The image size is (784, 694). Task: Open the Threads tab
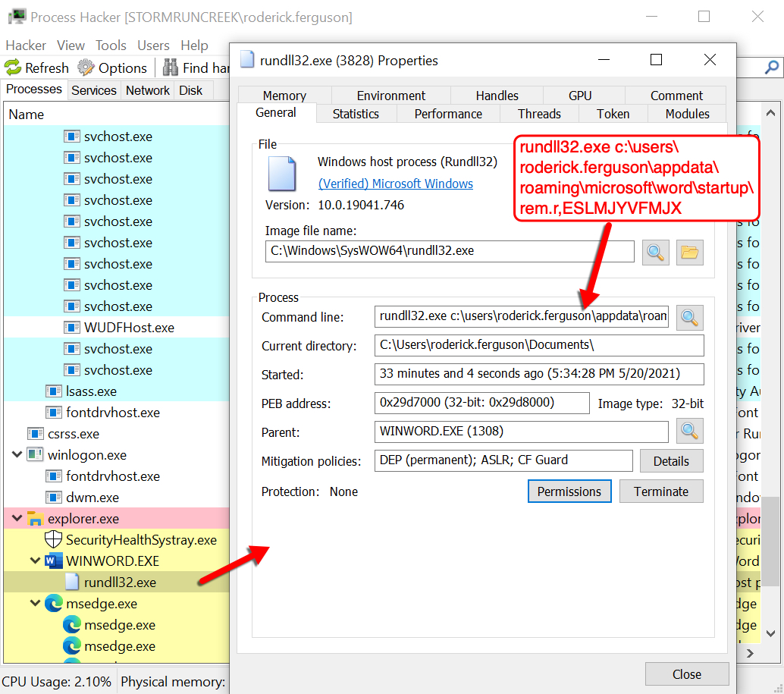[x=540, y=114]
